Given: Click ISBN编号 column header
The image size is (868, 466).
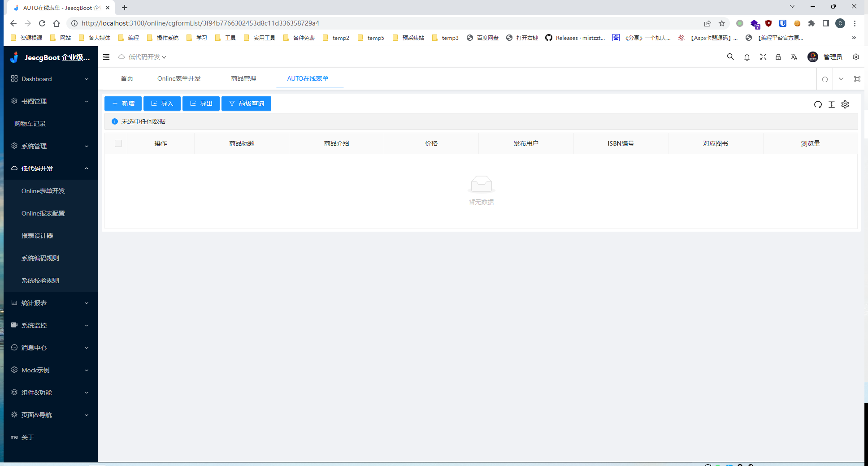Looking at the screenshot, I should click(621, 143).
